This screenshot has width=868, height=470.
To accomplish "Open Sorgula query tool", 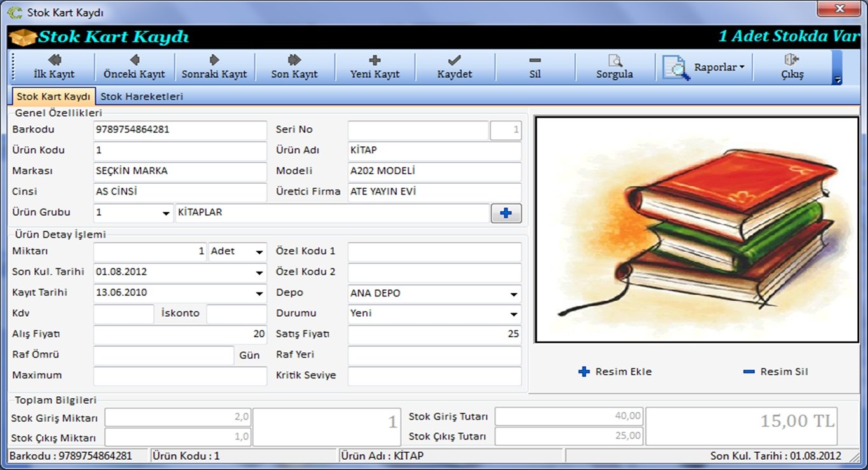I will click(614, 67).
